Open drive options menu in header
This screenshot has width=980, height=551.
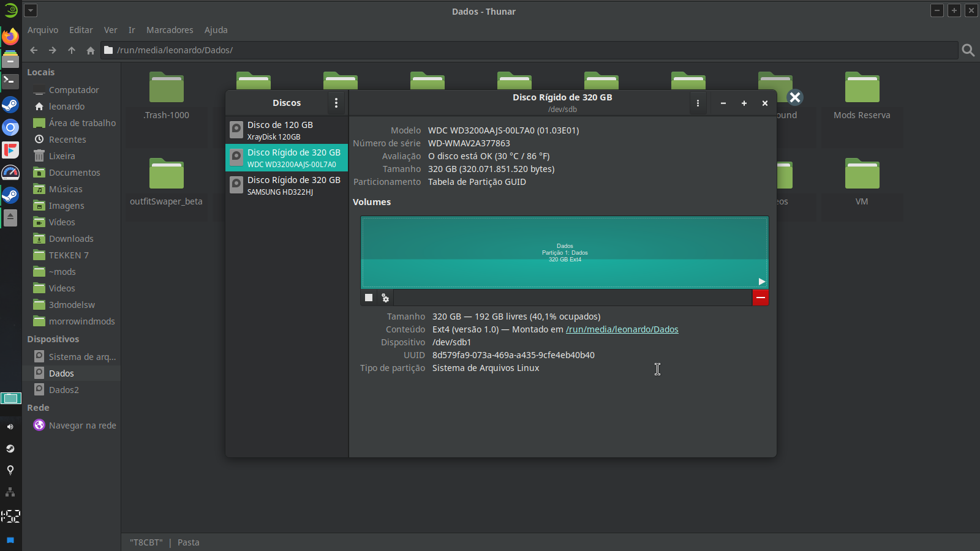click(x=698, y=103)
